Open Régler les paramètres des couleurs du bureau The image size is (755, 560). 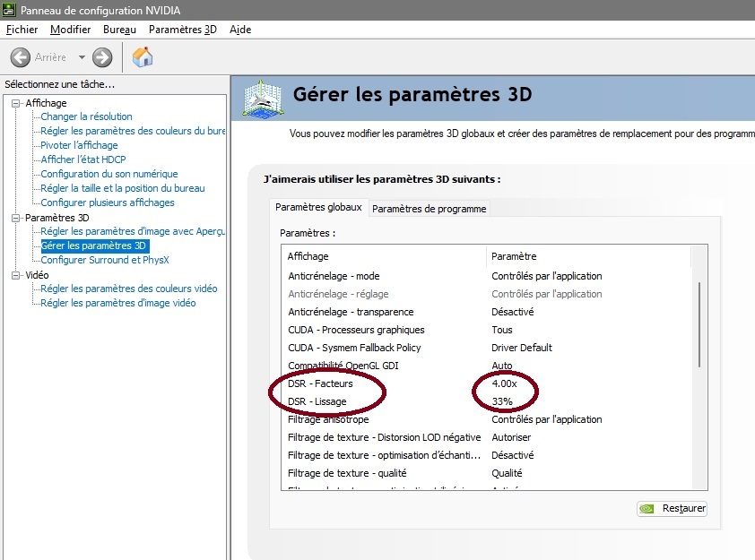click(133, 131)
